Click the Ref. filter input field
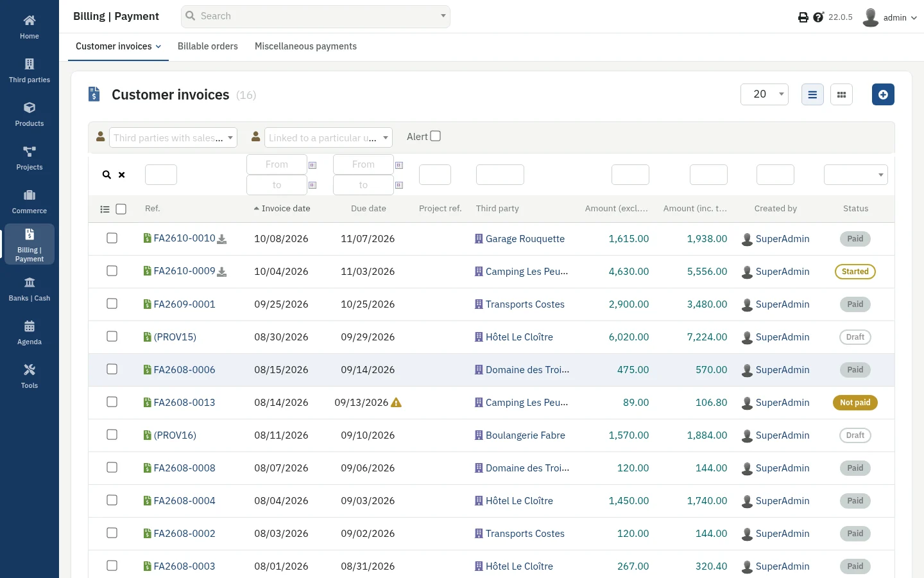The width and height of the screenshot is (924, 578). (x=161, y=175)
